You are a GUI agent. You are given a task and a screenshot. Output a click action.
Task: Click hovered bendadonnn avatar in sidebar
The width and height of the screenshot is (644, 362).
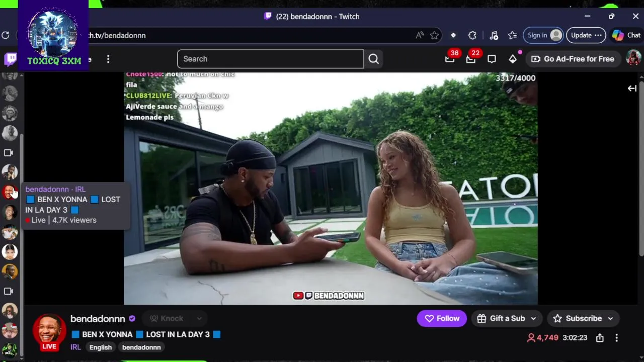click(x=9, y=192)
